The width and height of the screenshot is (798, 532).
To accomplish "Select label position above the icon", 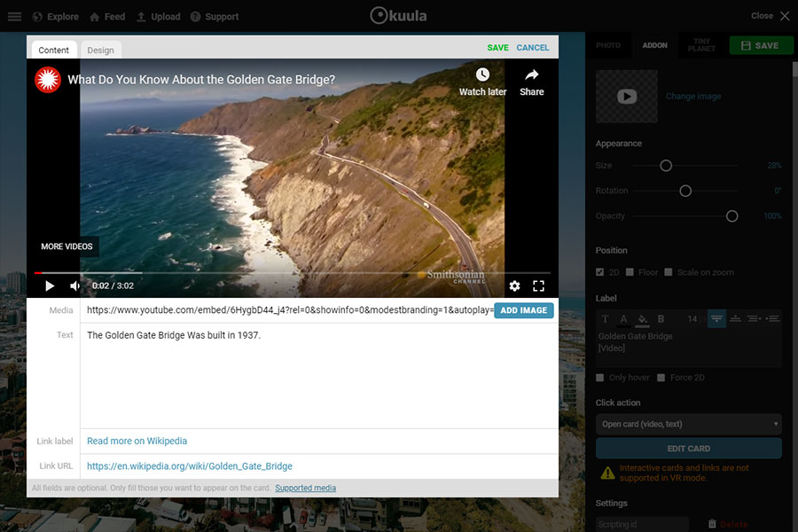I will pyautogui.click(x=716, y=319).
